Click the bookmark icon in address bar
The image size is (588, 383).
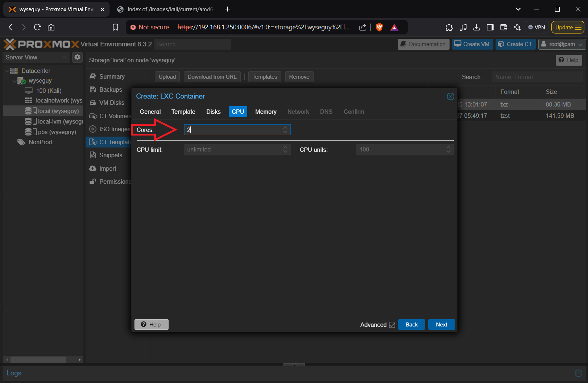pyautogui.click(x=115, y=27)
